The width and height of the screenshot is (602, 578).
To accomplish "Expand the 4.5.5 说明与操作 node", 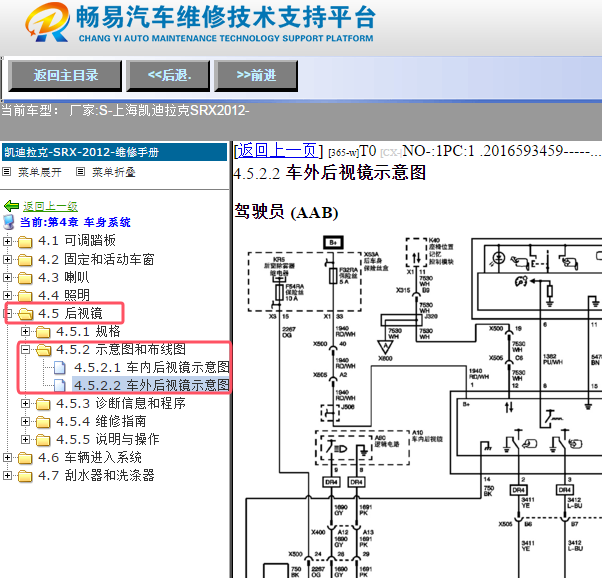I will click(25, 439).
